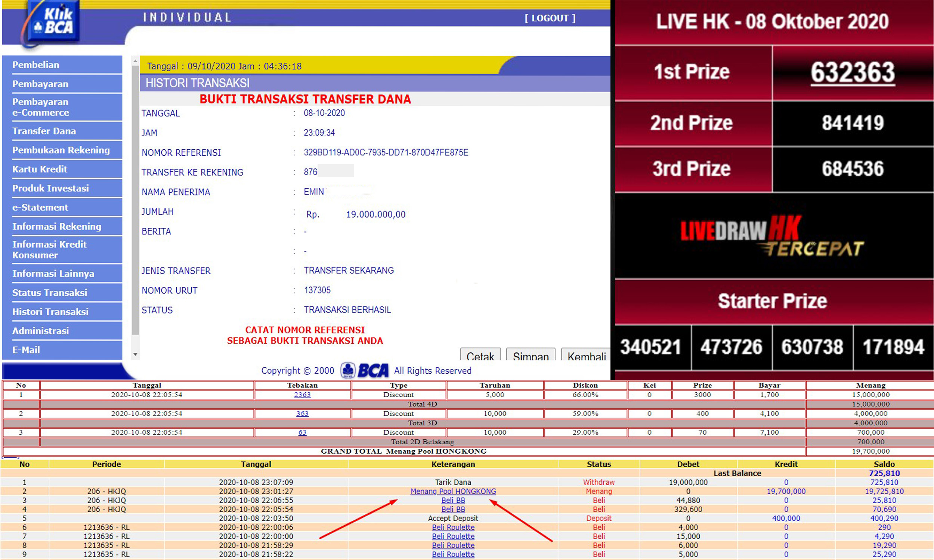Click the amount 19.000.000,00
This screenshot has width=934, height=560.
pyautogui.click(x=375, y=214)
